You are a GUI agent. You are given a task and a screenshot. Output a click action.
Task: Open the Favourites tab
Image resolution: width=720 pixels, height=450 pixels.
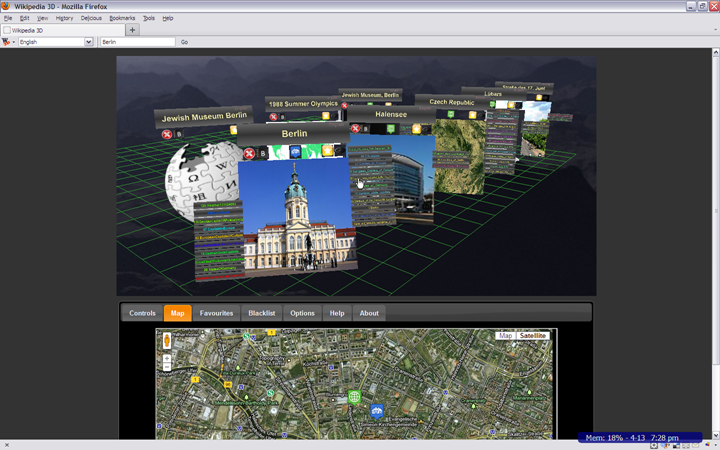(216, 313)
